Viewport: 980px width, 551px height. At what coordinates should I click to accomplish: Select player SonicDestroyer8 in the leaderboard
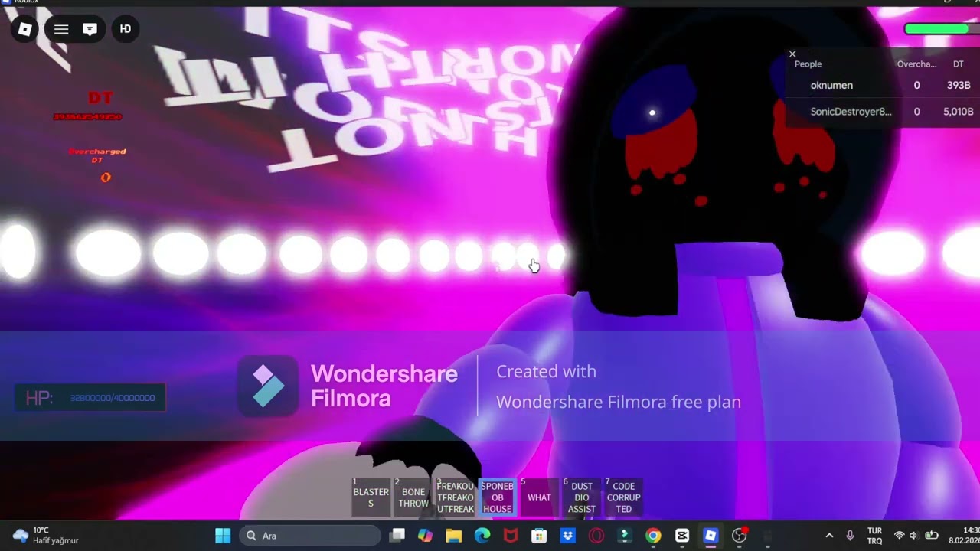point(851,112)
